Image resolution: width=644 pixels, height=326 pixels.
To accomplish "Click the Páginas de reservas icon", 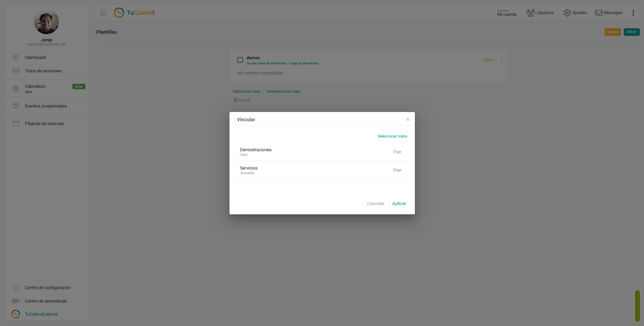I will pos(16,124).
